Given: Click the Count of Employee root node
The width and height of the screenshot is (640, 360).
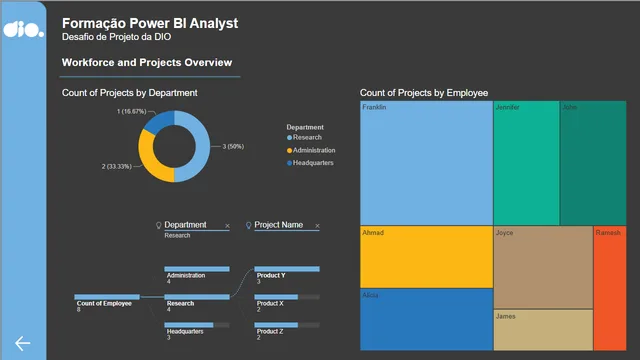Looking at the screenshot, I should [x=107, y=303].
